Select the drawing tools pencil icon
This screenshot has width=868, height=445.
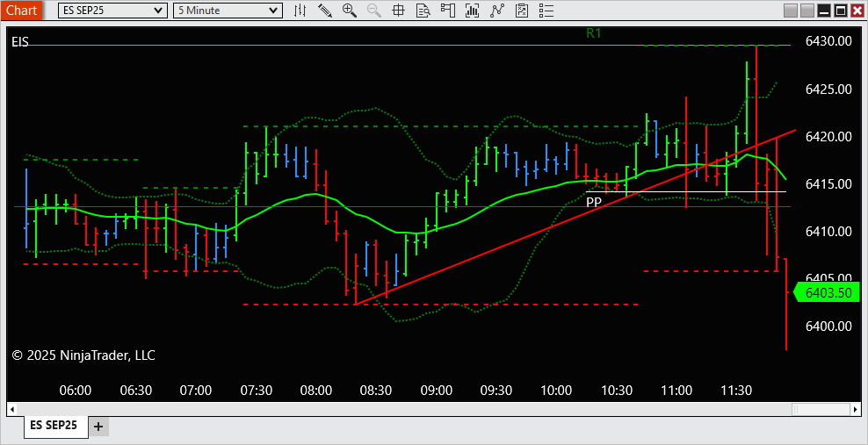pos(325,10)
